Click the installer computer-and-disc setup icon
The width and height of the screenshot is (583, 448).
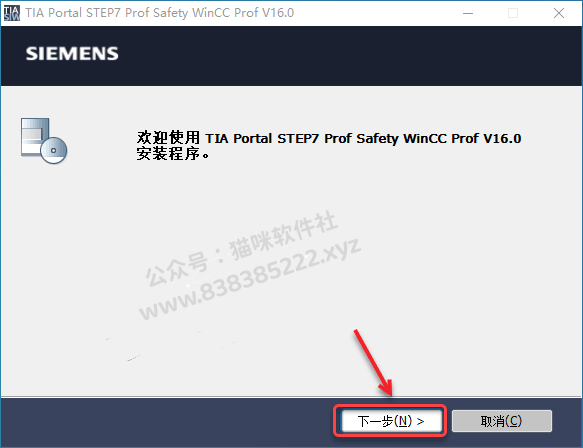[44, 141]
